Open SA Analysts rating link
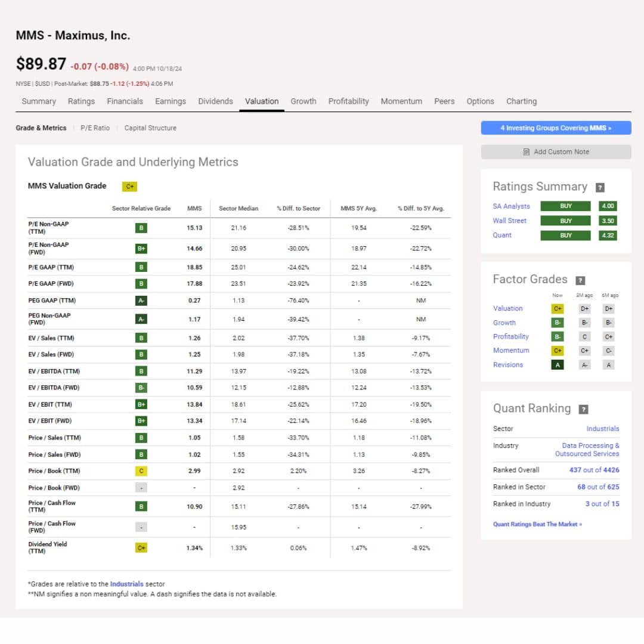Screen dimensions: 644x644 click(x=512, y=206)
